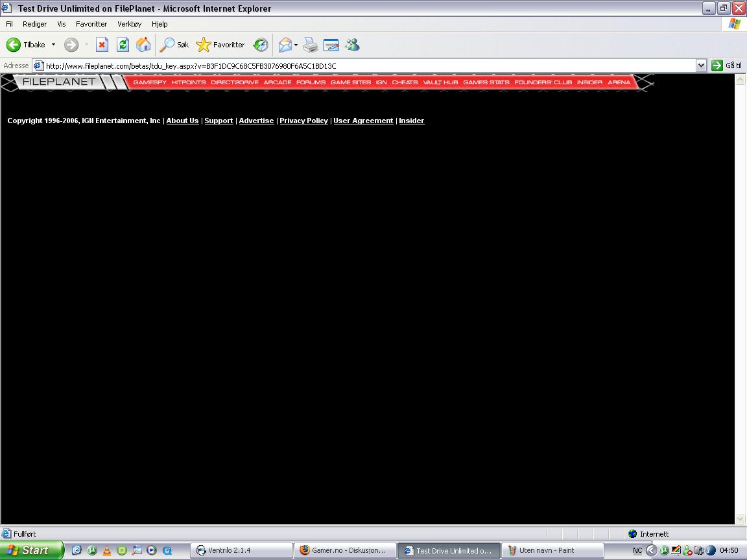This screenshot has height=560, width=747.
Task: Open HITPOINTS in the red nav bar
Action: (x=189, y=82)
